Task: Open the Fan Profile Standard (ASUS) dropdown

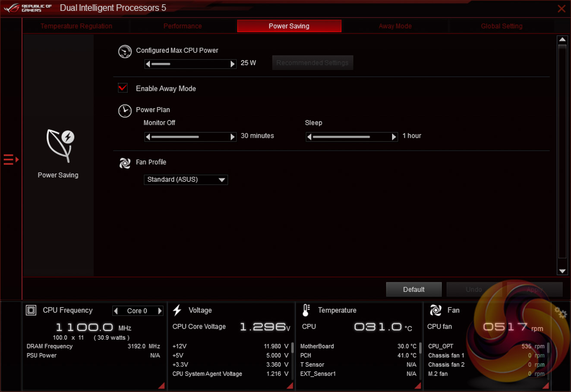Action: coord(186,180)
